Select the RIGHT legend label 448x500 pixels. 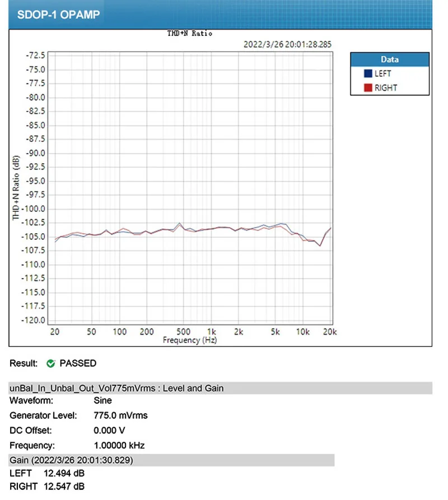[385, 87]
